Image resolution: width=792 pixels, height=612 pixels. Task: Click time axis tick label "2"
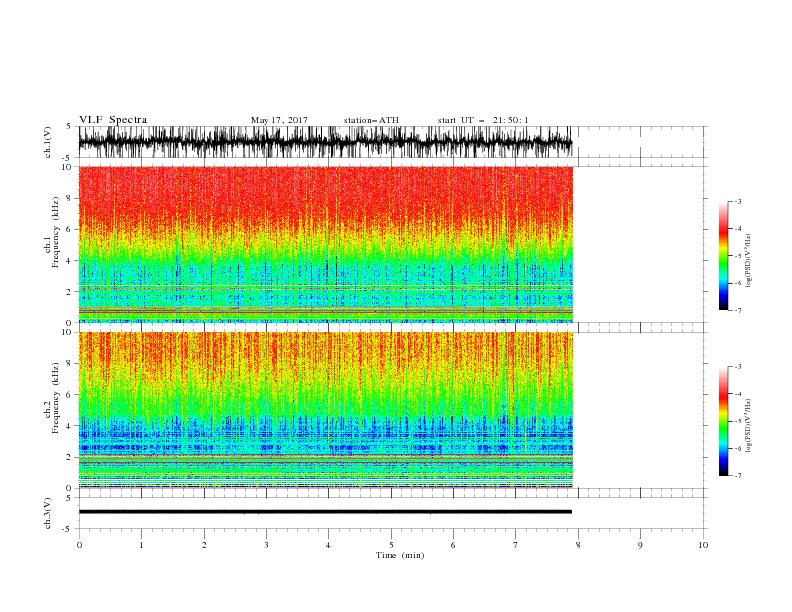pos(204,545)
